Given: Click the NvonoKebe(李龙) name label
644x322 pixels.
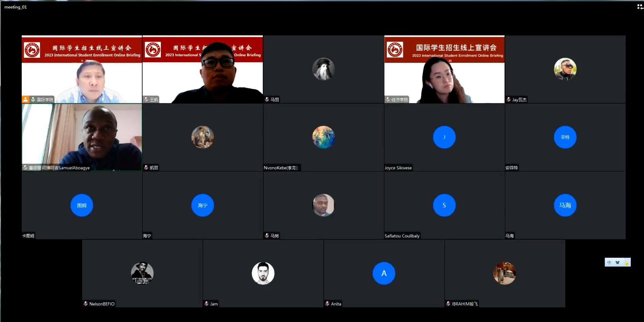Looking at the screenshot, I should (x=281, y=168).
